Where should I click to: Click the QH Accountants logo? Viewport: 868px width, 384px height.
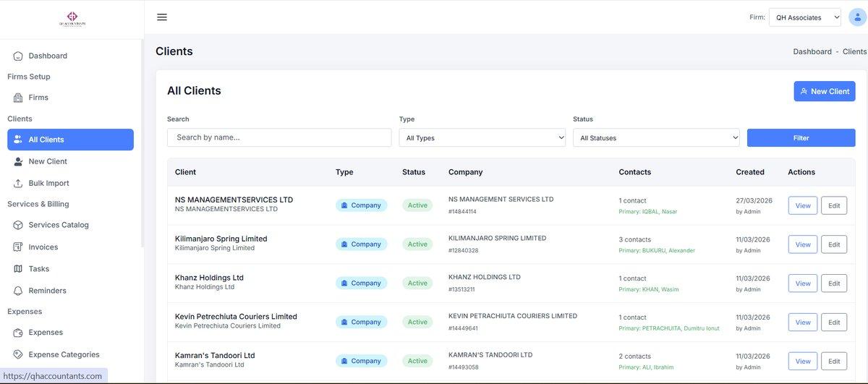72,19
